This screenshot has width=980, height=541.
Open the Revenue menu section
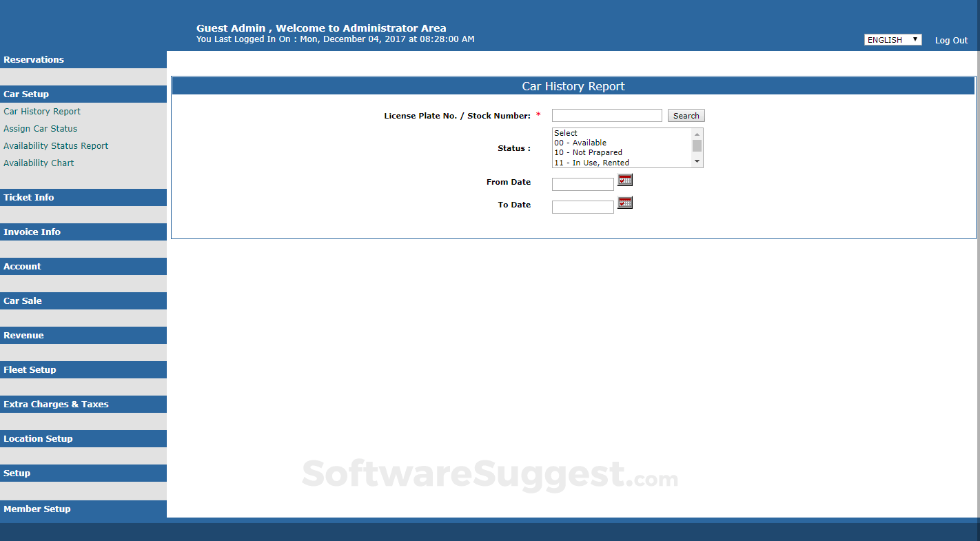pos(23,335)
